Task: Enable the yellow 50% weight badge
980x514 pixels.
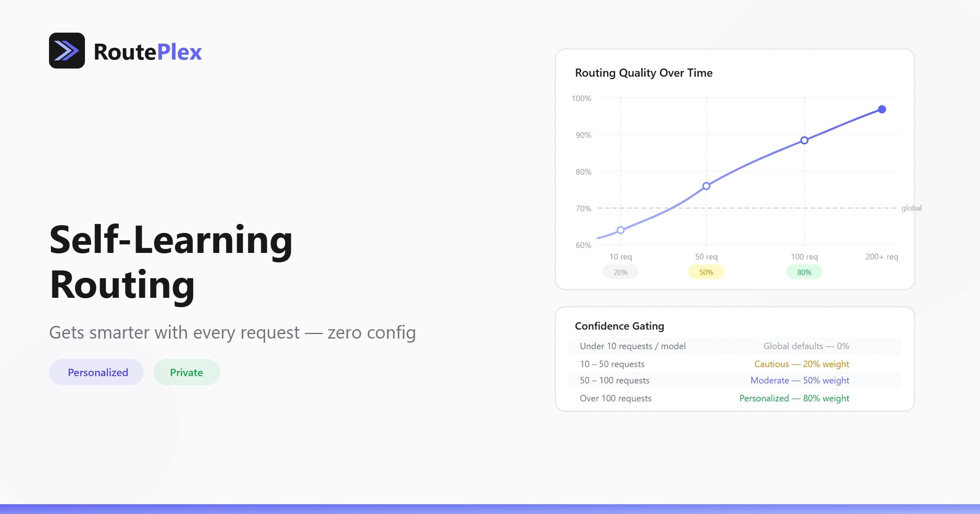Action: click(x=706, y=272)
